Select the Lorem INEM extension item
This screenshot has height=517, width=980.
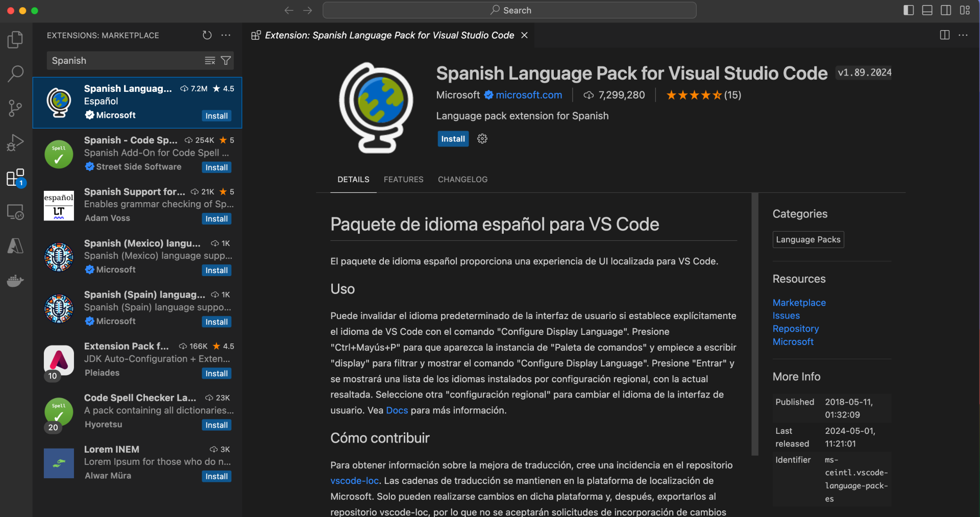tap(137, 463)
